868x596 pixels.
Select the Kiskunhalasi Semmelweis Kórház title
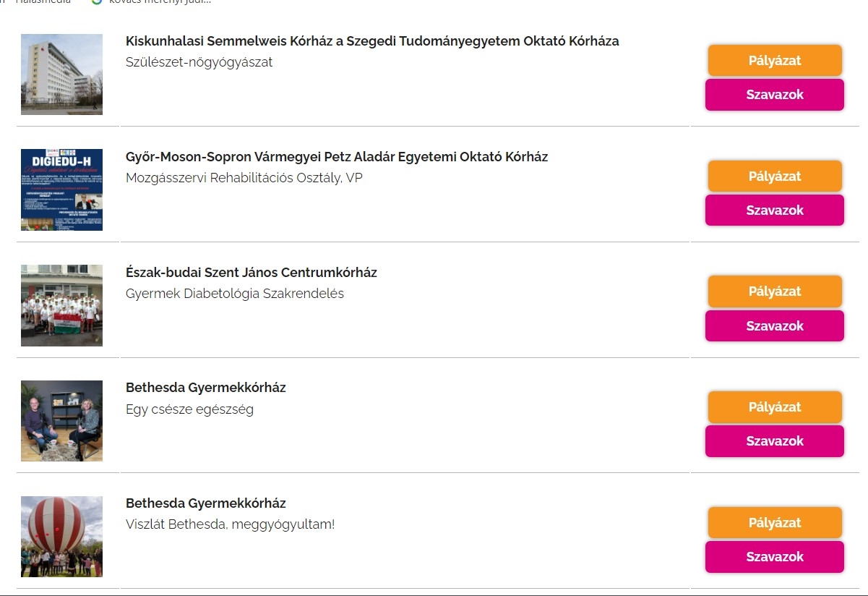click(x=372, y=41)
